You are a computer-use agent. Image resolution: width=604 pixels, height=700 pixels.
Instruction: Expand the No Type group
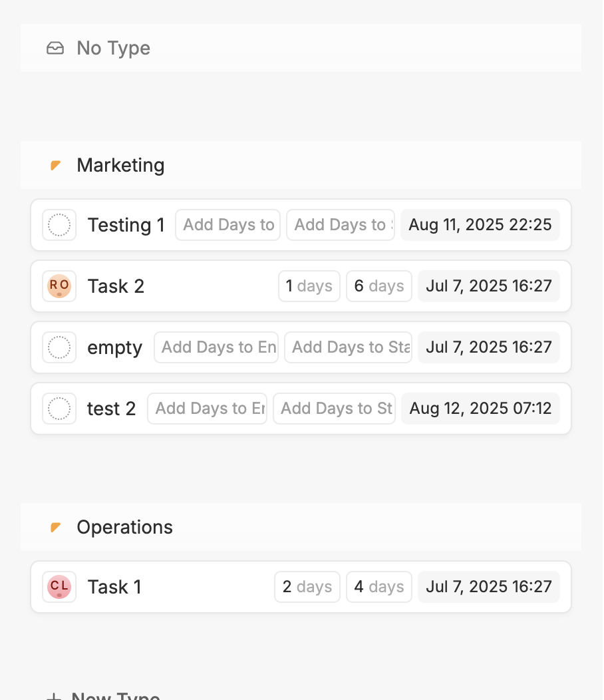113,48
